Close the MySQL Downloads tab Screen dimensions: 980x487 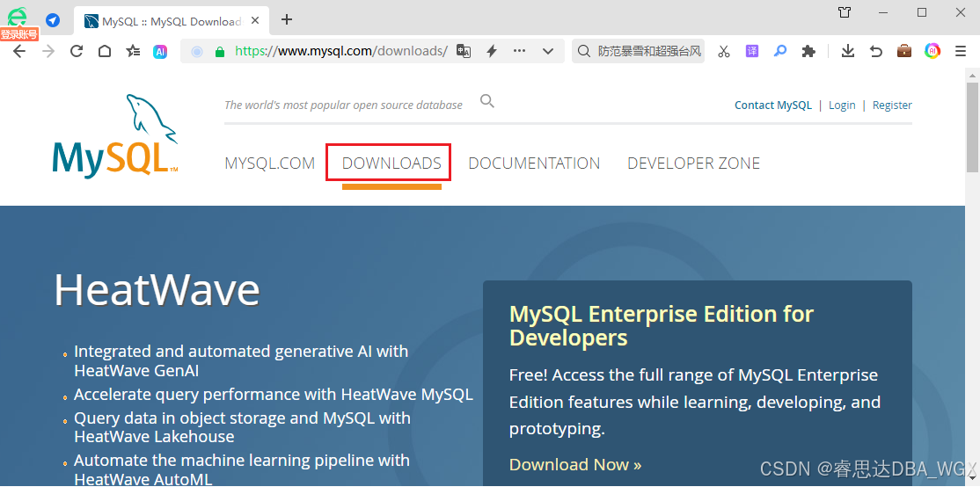click(255, 20)
